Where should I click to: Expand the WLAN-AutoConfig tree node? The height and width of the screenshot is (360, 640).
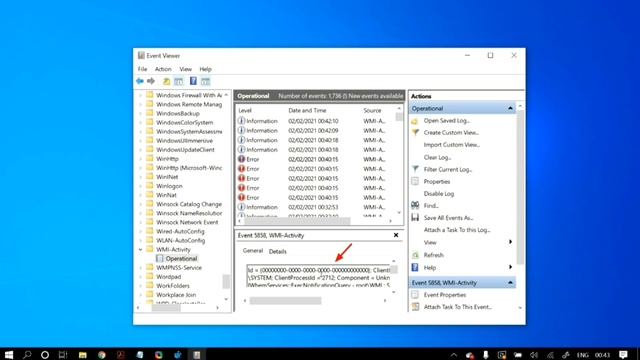coord(141,240)
